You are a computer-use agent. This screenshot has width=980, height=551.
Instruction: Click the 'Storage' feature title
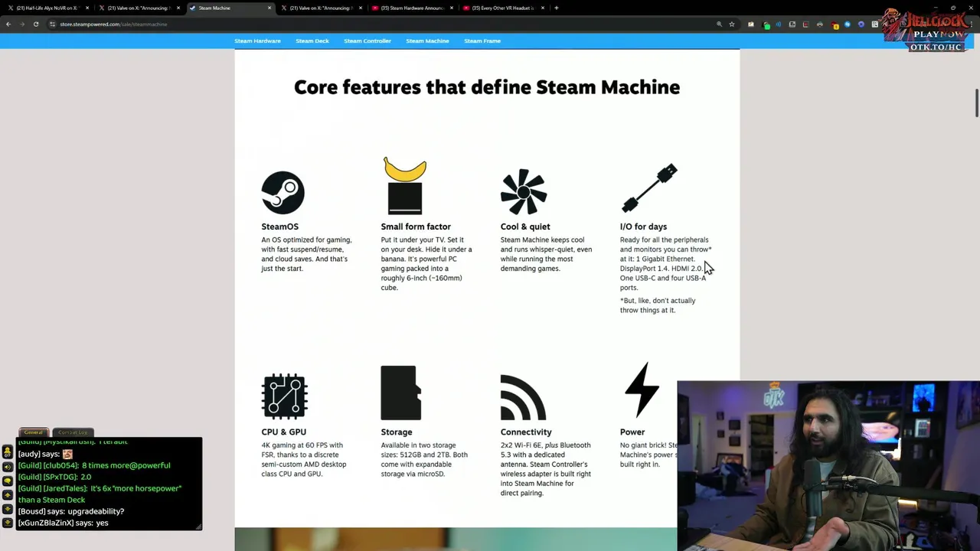pyautogui.click(x=397, y=432)
